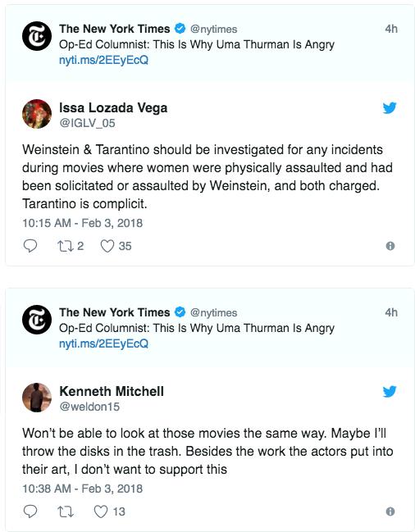This screenshot has width=415, height=532.
Task: Open the 10:15 AM - Feb 3, 2018 timestamp
Action: [83, 223]
